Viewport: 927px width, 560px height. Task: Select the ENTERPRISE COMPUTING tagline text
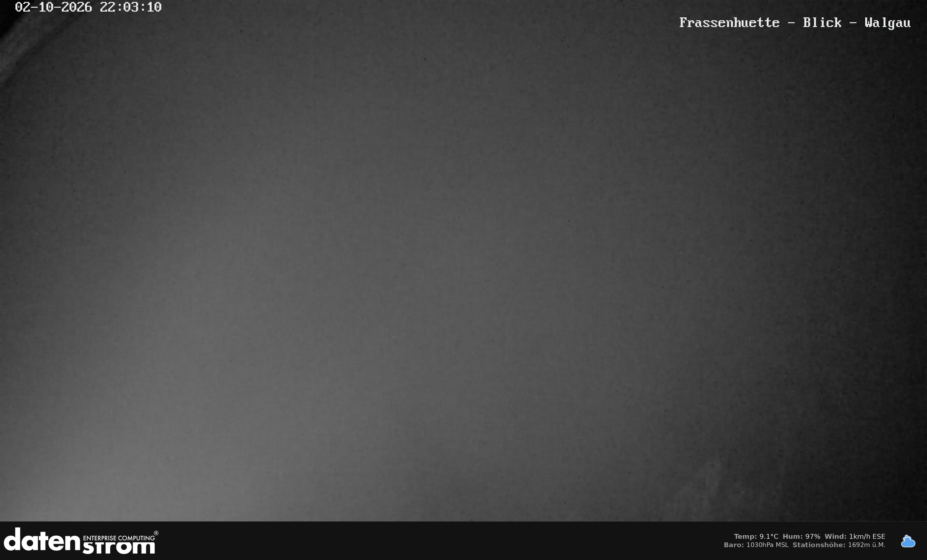click(x=119, y=538)
